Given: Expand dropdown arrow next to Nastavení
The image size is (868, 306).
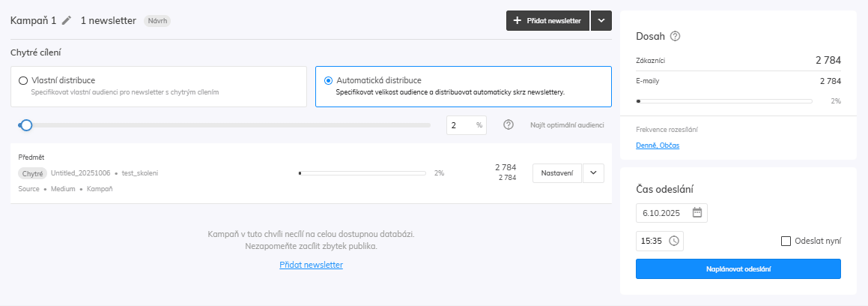Looking at the screenshot, I should tap(593, 173).
